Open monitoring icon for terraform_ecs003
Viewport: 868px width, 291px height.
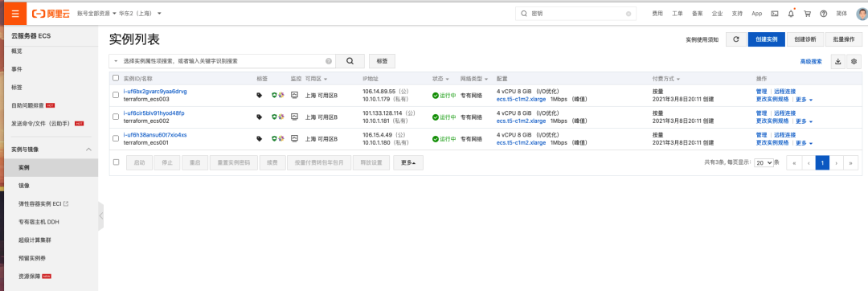(x=294, y=95)
